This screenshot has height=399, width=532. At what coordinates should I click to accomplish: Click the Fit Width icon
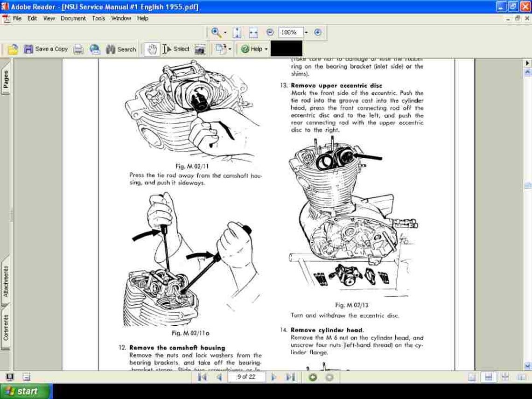[x=253, y=32]
